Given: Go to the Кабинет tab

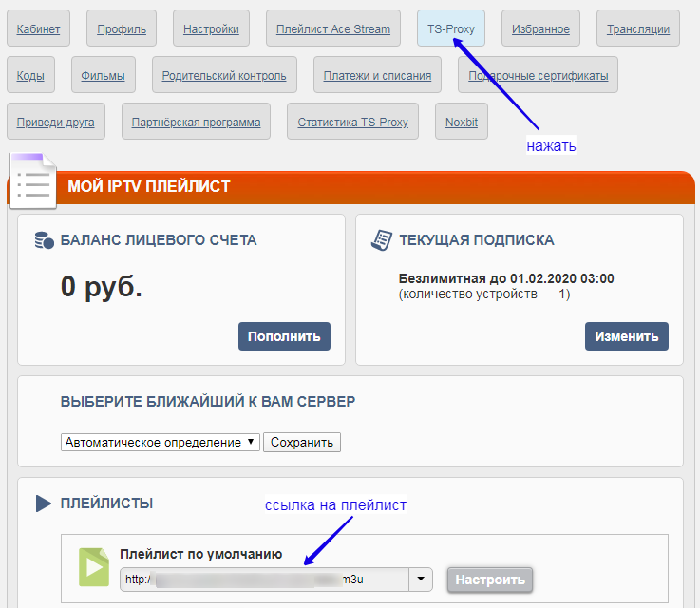Looking at the screenshot, I should pos(38,28).
